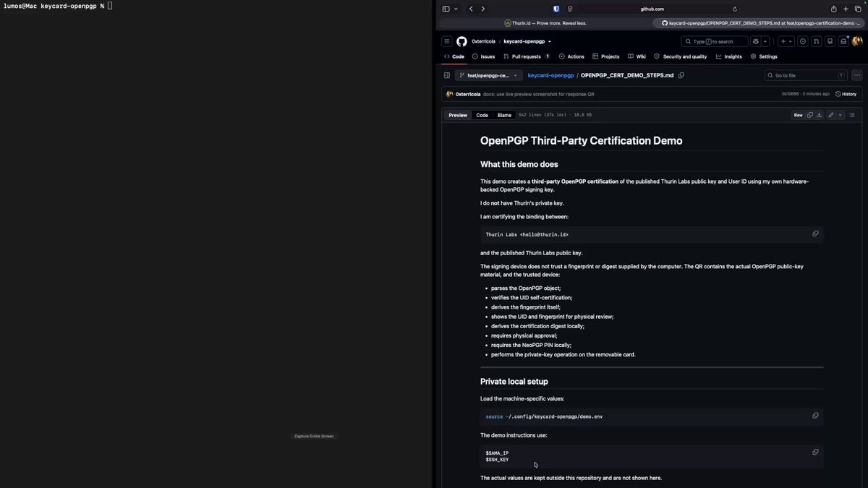
Task: Open the pull requests icon in GitHub header
Action: 816,41
